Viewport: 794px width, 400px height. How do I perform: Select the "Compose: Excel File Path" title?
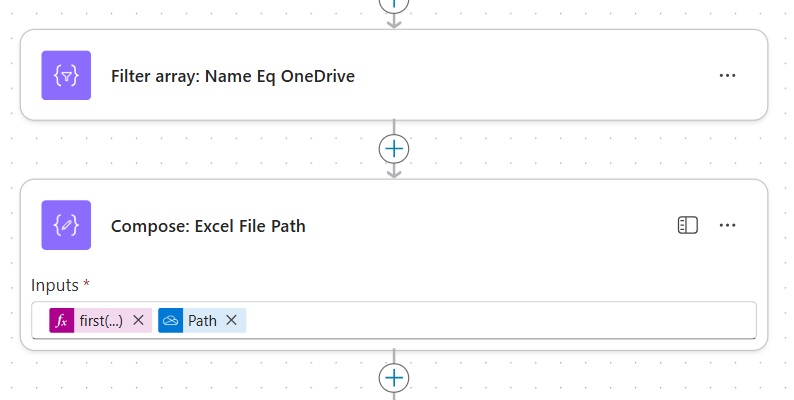pos(208,226)
